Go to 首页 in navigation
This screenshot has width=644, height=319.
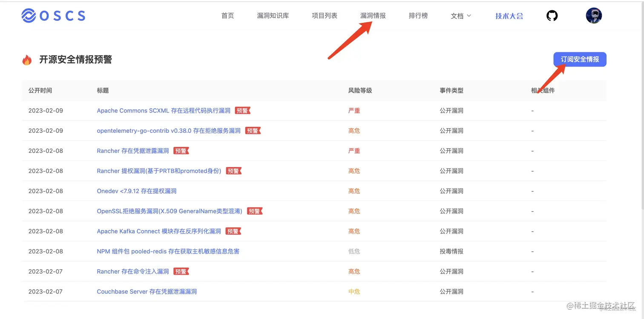point(227,16)
